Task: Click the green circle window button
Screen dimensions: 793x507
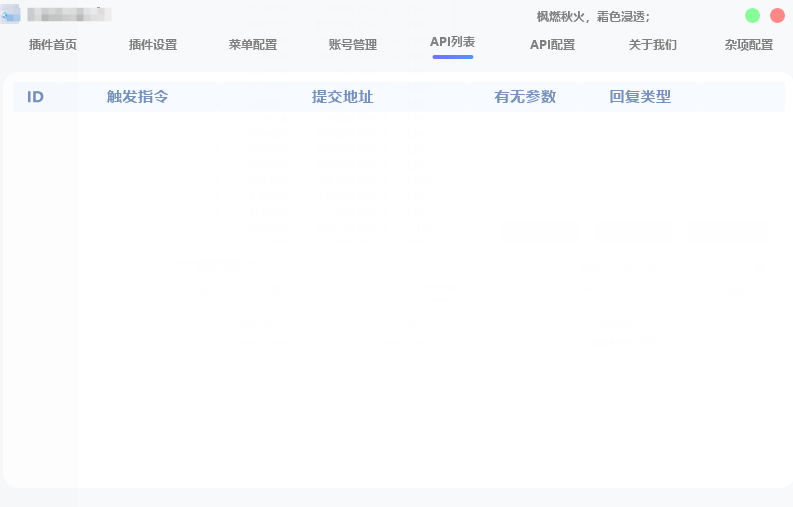Action: point(753,16)
